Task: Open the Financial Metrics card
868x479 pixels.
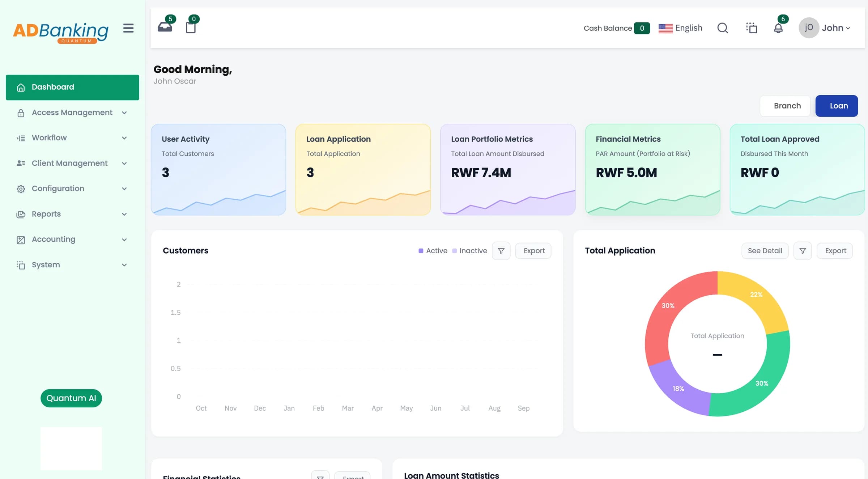Action: [652, 170]
